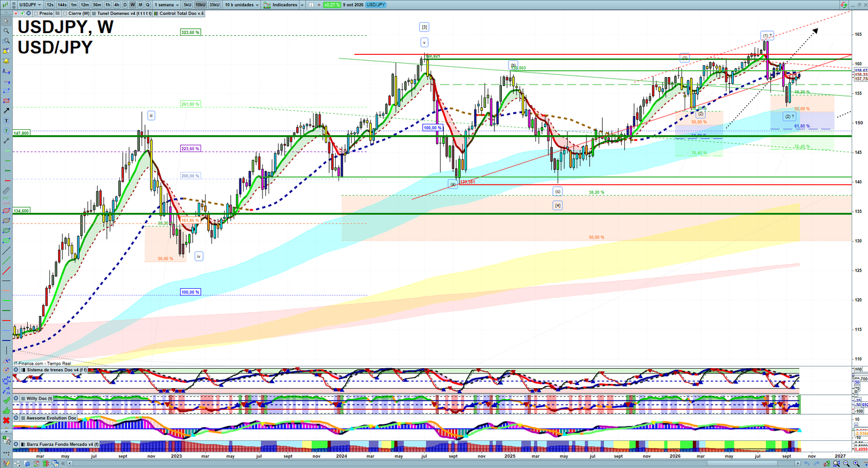
Task: Close the Barra Fuerza Fondo Mercado panel
Action: click(16, 444)
